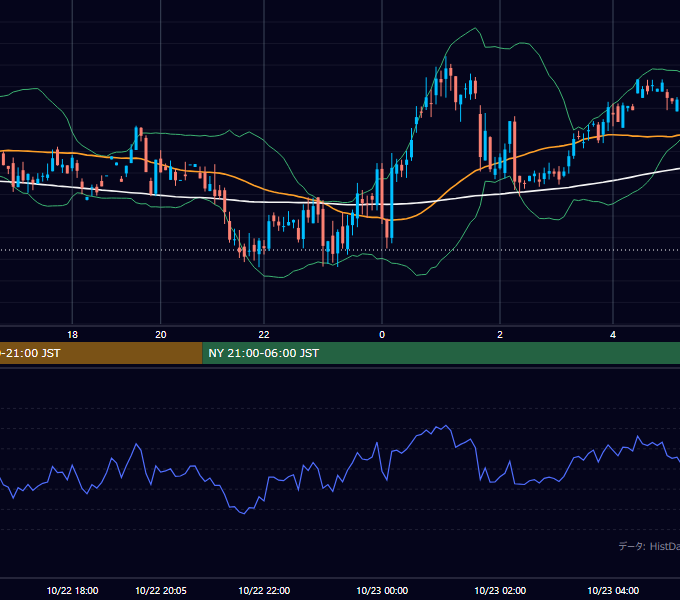The height and width of the screenshot is (600, 680).
Task: Click the hour label 18 on the price chart axis
Action: click(72, 335)
